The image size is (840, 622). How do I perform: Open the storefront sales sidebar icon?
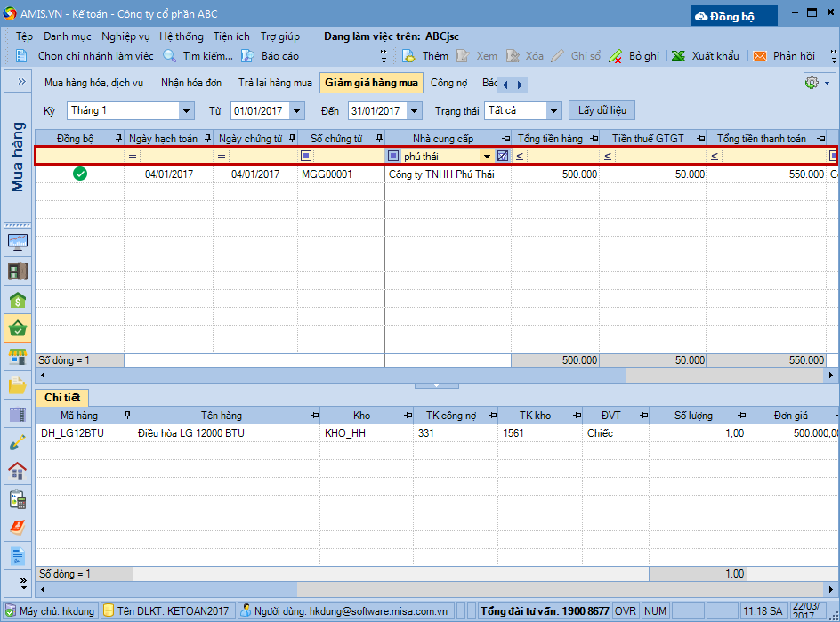click(x=17, y=357)
